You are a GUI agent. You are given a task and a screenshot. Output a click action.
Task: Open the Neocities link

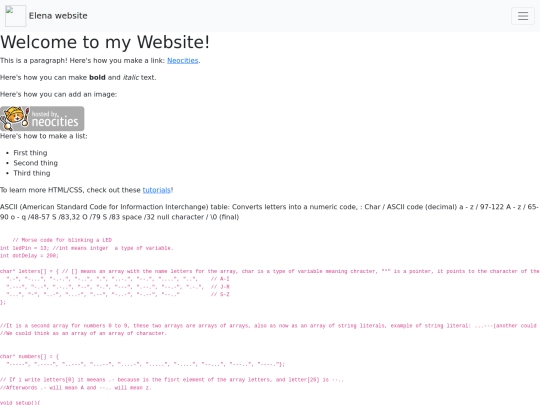tap(183, 61)
